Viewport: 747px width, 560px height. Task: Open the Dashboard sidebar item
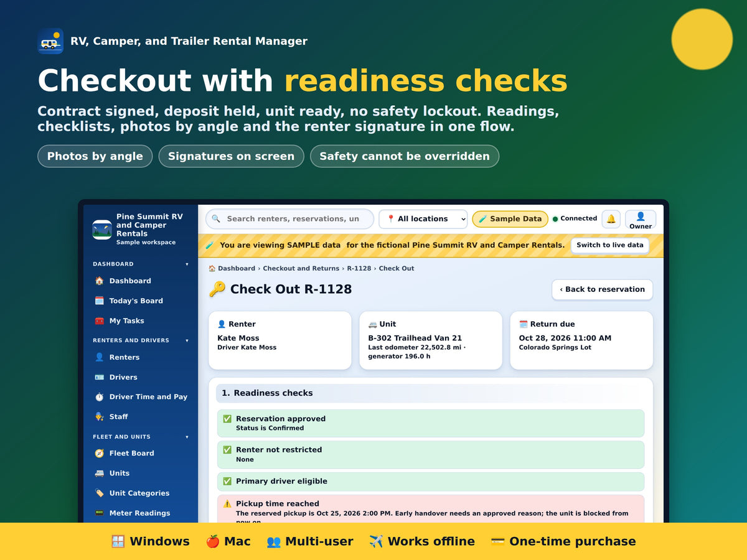tap(141, 281)
